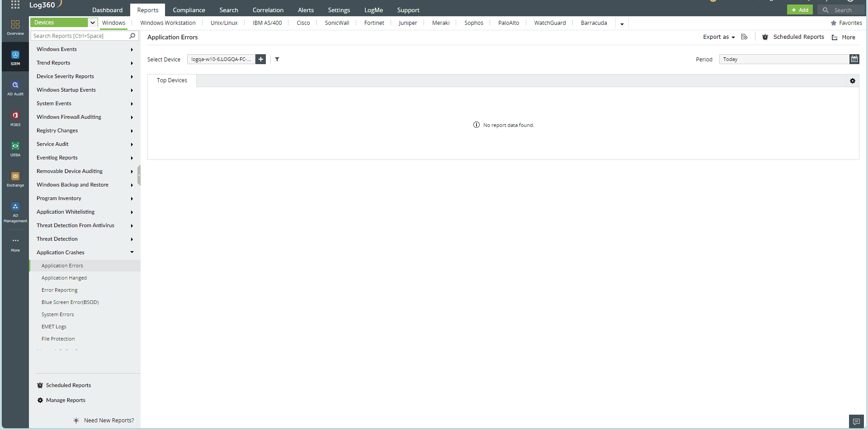Select the Cisco device tab
Viewport: 868px width, 430px height.
(303, 23)
